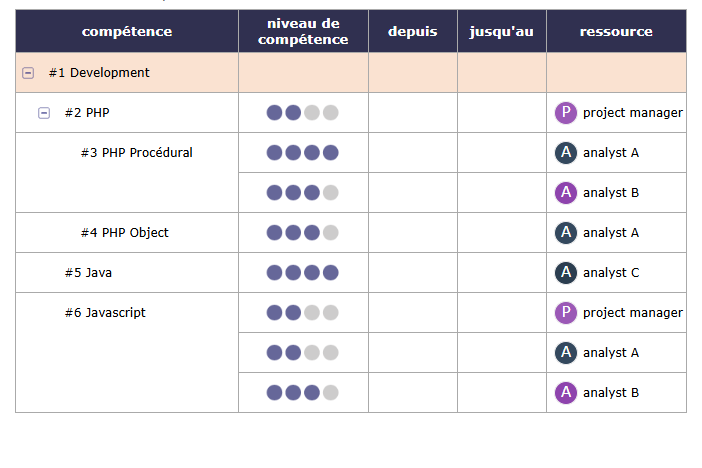Screen dimensions: 702x468
Task: Select the #4 PHP Object skill
Action: click(125, 233)
